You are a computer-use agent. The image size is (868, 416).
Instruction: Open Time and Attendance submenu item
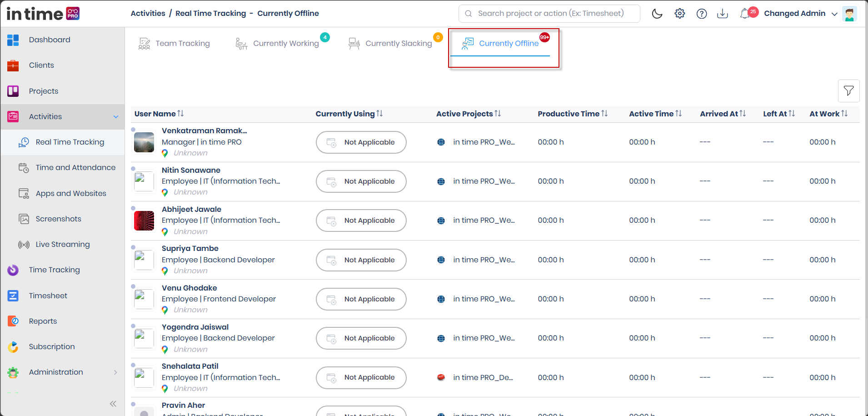pos(63,168)
